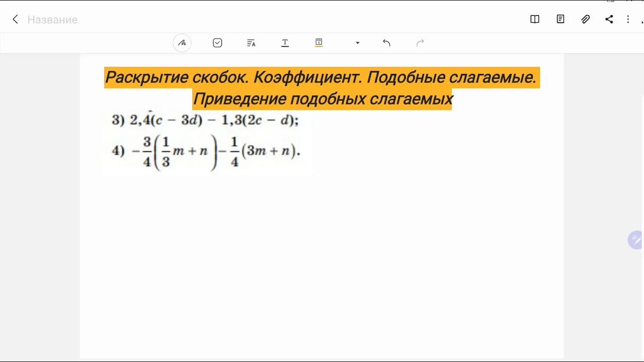This screenshot has width=644, height=362.
Task: Open the page template icon
Action: coord(560,19)
